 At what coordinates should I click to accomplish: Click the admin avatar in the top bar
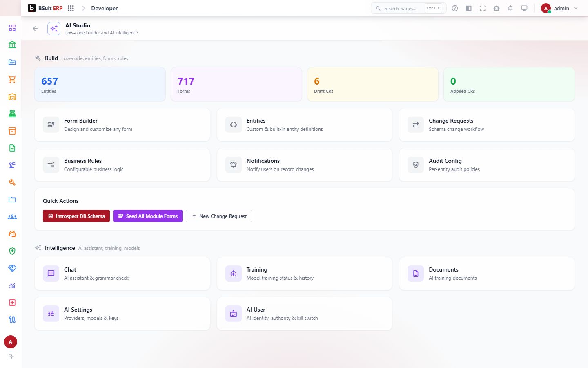tap(546, 8)
